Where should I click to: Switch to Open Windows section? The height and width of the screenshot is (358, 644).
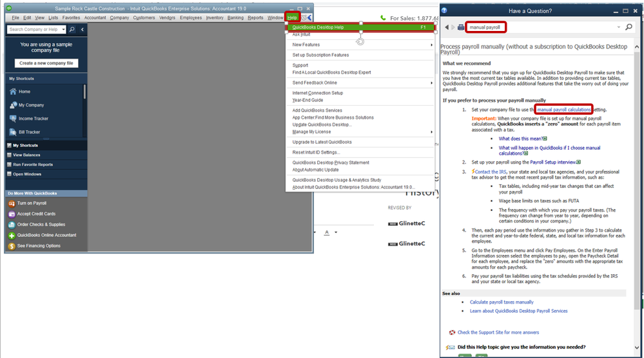46,174
